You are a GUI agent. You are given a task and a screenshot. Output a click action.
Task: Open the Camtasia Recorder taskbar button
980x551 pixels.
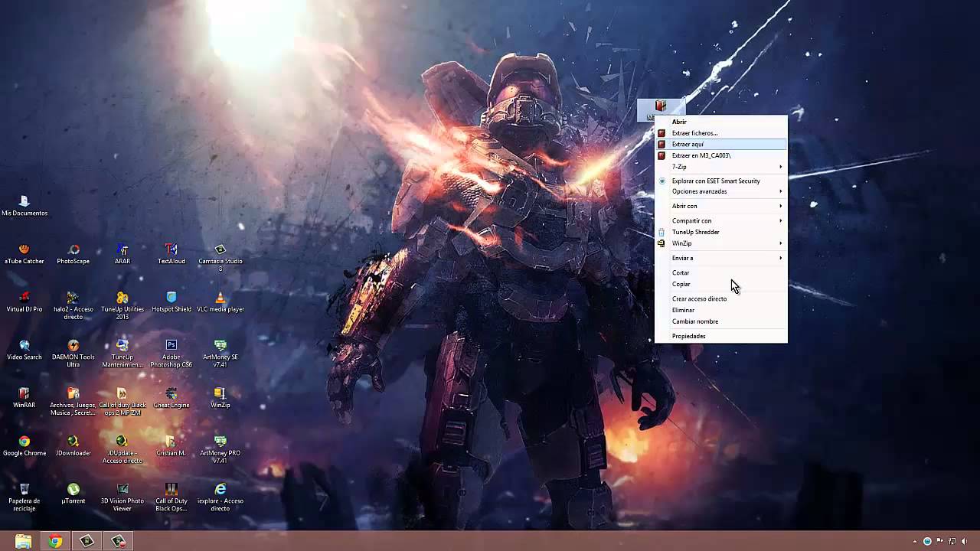[119, 541]
